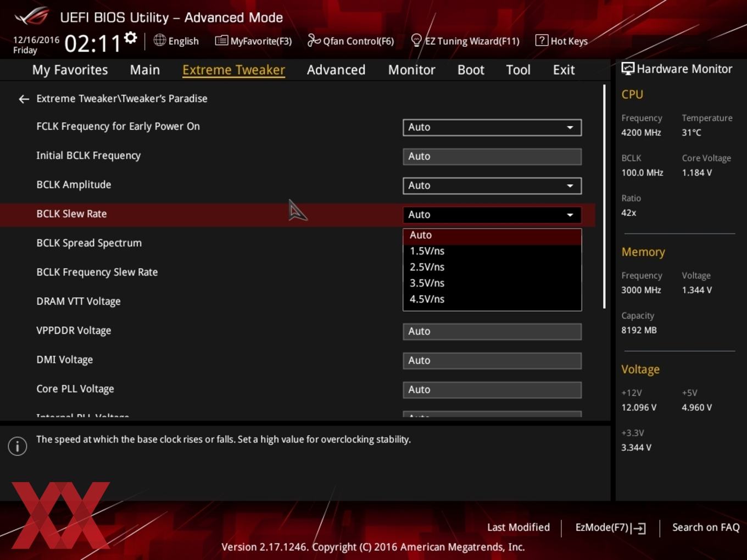Switch to My Favorites tab

click(70, 70)
